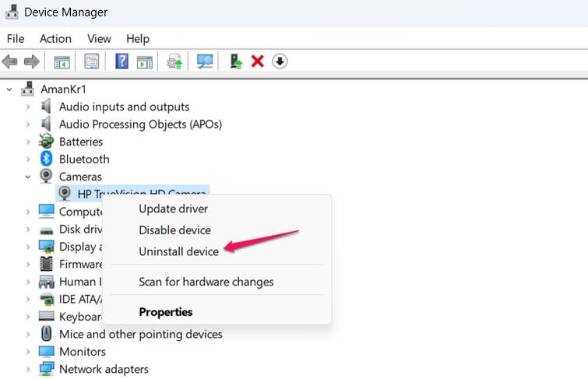Open the Properties toolbar icon
Screen dimensions: 588x379
tap(91, 61)
